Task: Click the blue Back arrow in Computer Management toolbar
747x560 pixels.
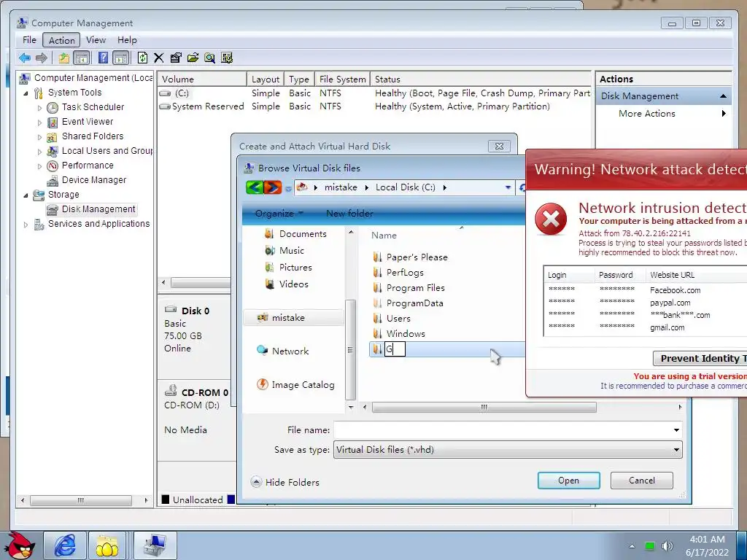Action: pos(25,58)
